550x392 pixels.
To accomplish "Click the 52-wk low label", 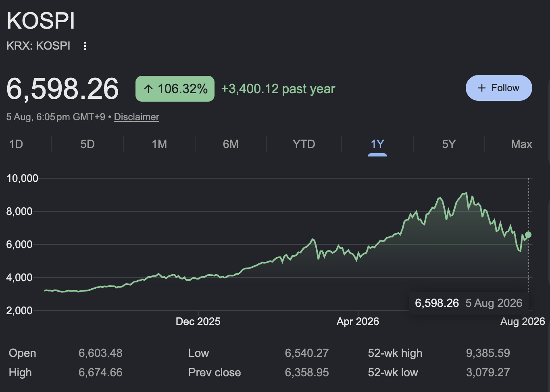I will [x=393, y=373].
